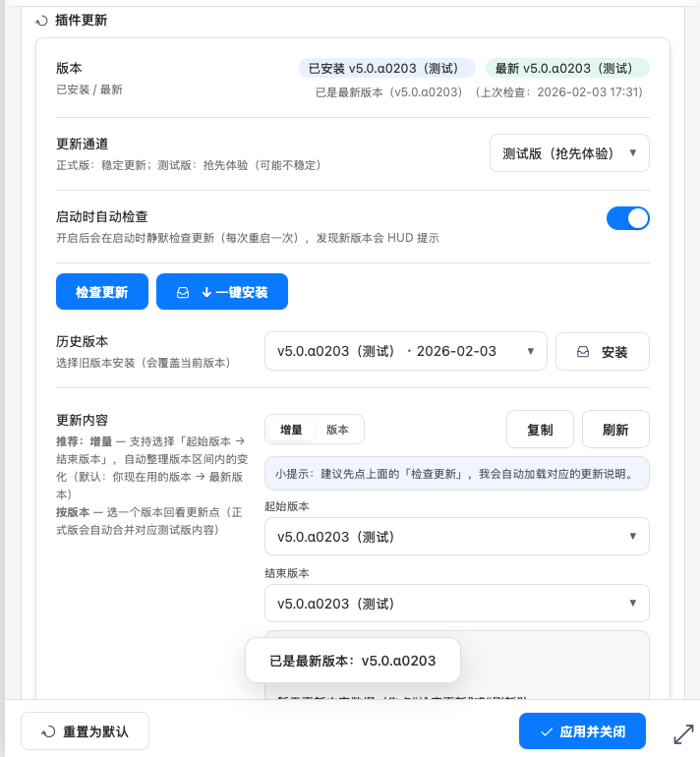Switch to the 版本 tab
Viewport: 700px width, 757px height.
(337, 430)
